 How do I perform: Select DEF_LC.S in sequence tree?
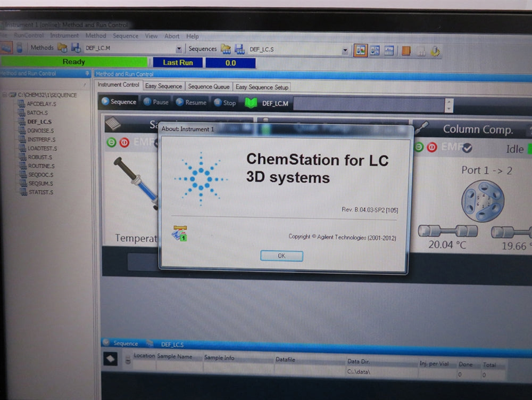tap(39, 121)
